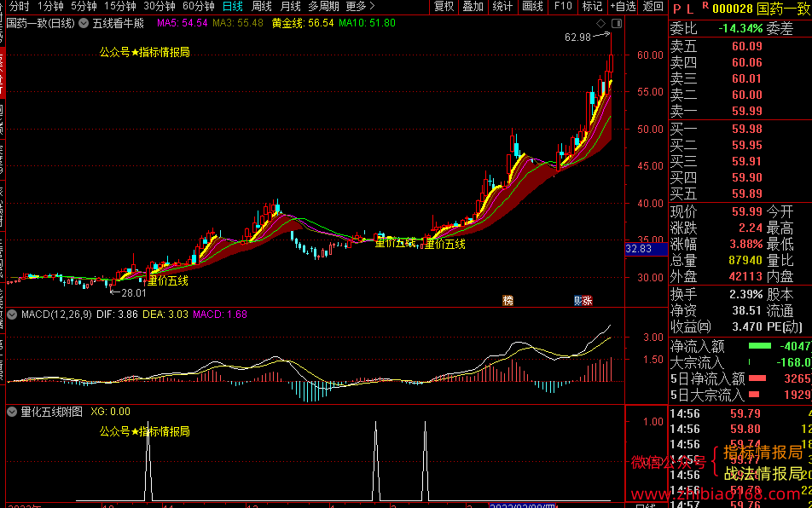Screen dimensions: 812x508
Task: Click the 卖一 price 59.99
Action: click(747, 111)
